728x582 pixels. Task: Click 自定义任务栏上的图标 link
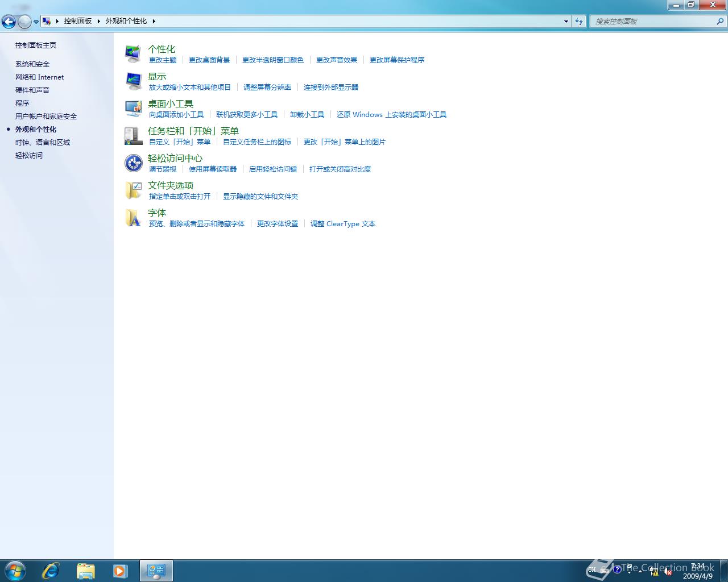257,142
